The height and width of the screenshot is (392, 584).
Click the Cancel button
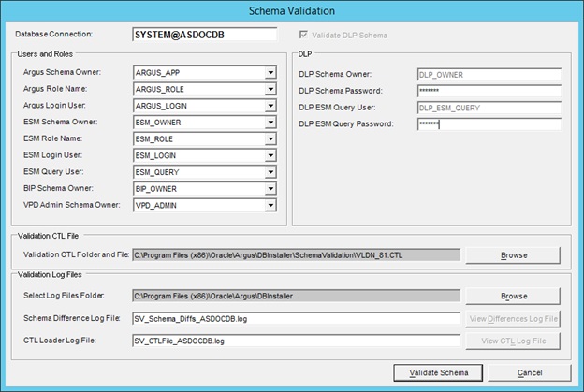(530, 372)
